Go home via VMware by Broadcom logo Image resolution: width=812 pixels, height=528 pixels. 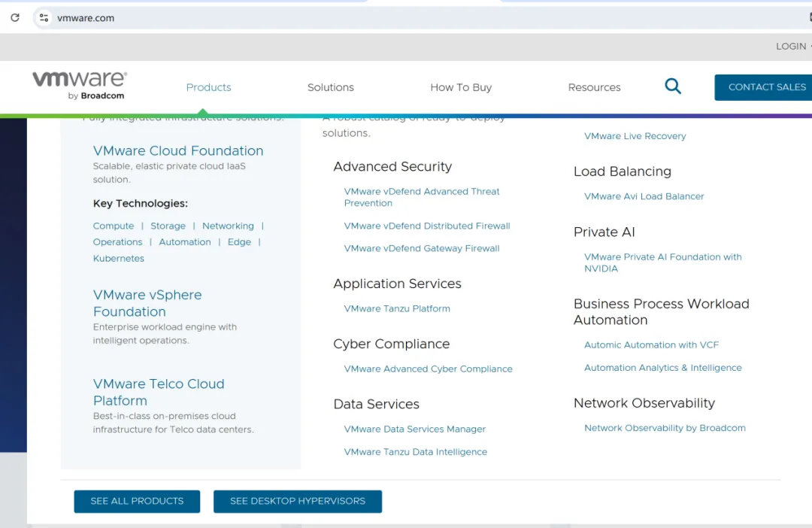click(x=80, y=85)
